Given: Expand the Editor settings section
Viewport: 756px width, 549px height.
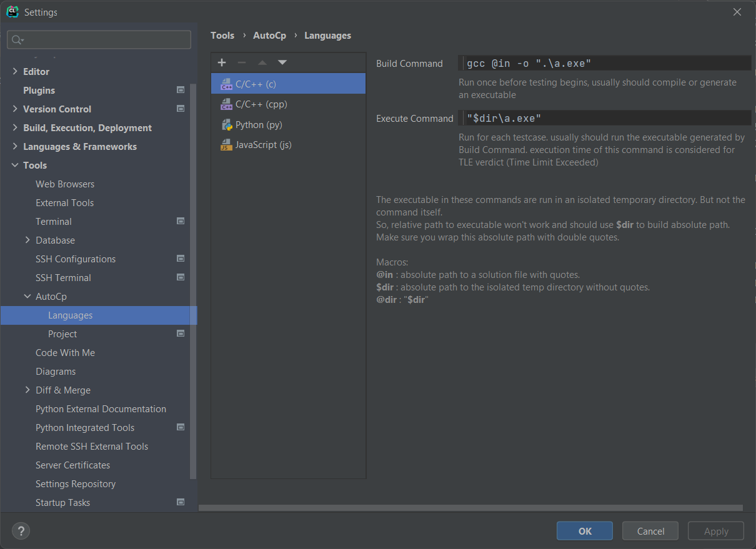Looking at the screenshot, I should 15,72.
